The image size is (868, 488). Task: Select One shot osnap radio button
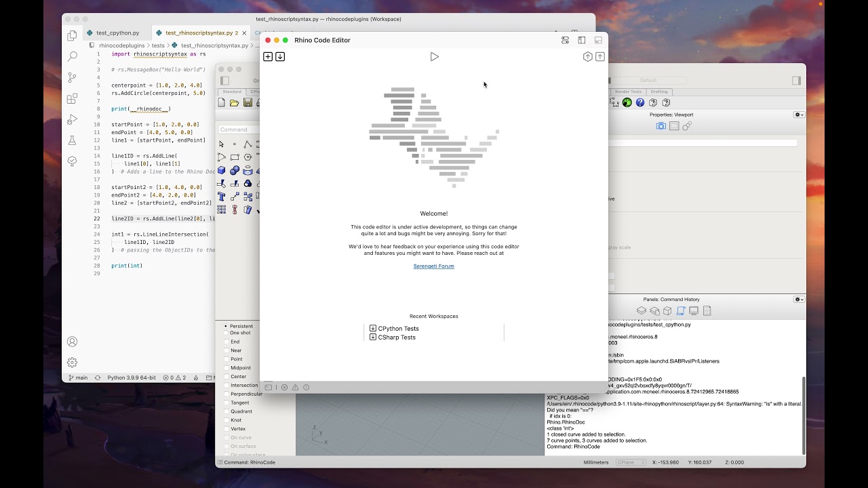[x=226, y=333]
